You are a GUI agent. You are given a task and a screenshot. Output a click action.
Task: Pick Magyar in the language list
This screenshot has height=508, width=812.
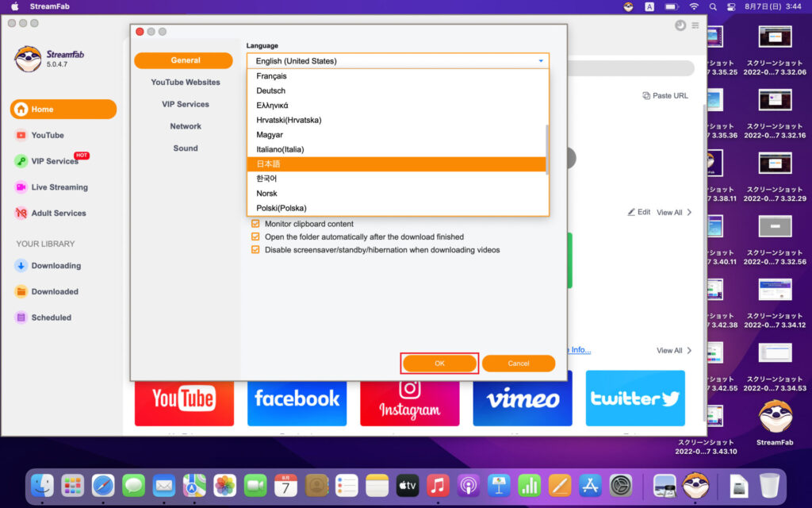[x=397, y=135]
